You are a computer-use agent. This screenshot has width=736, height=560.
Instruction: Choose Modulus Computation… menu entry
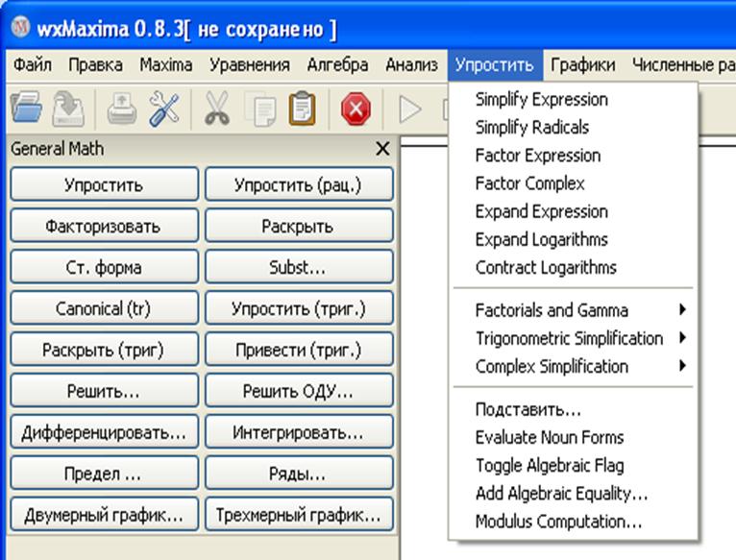click(x=573, y=522)
